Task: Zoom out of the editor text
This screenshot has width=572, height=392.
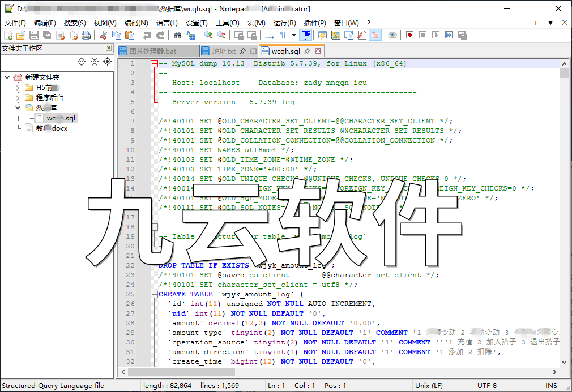Action: tap(221, 35)
